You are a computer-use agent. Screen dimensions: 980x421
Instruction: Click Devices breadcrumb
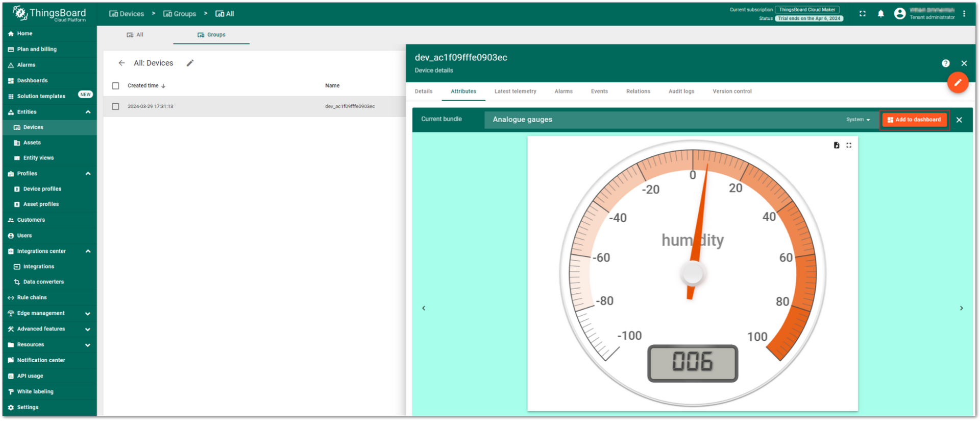pyautogui.click(x=127, y=14)
